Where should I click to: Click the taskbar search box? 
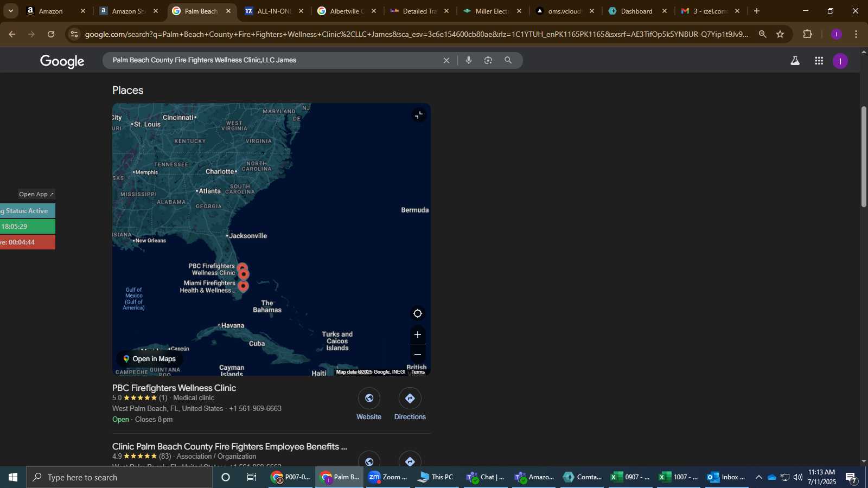click(x=119, y=477)
